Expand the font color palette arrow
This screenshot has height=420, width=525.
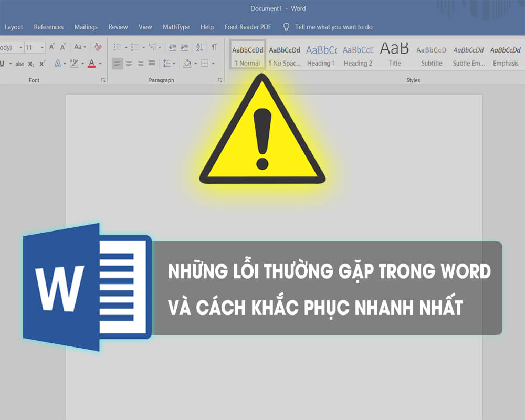tap(100, 64)
